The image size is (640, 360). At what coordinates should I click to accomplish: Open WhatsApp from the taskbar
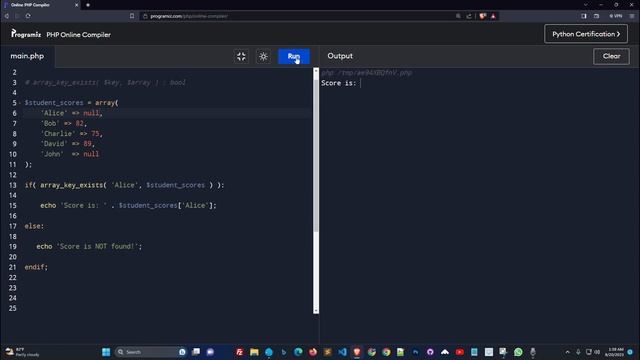point(518,352)
